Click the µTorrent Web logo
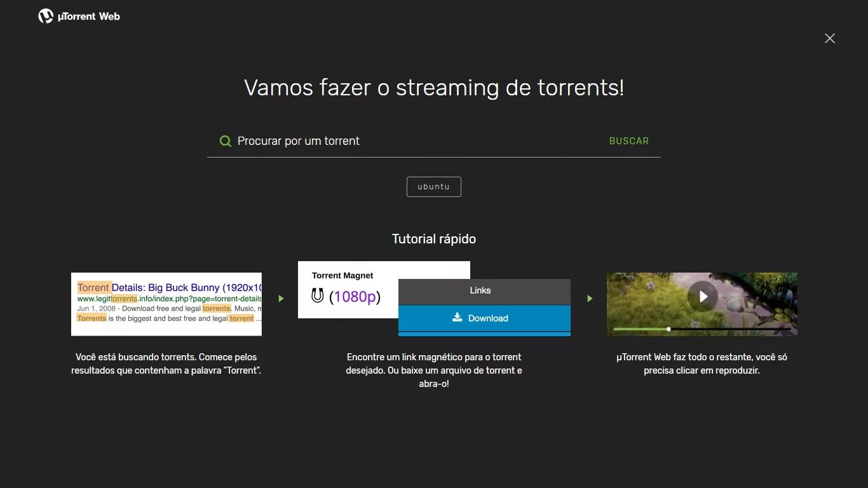868x488 pixels. coord(79,16)
